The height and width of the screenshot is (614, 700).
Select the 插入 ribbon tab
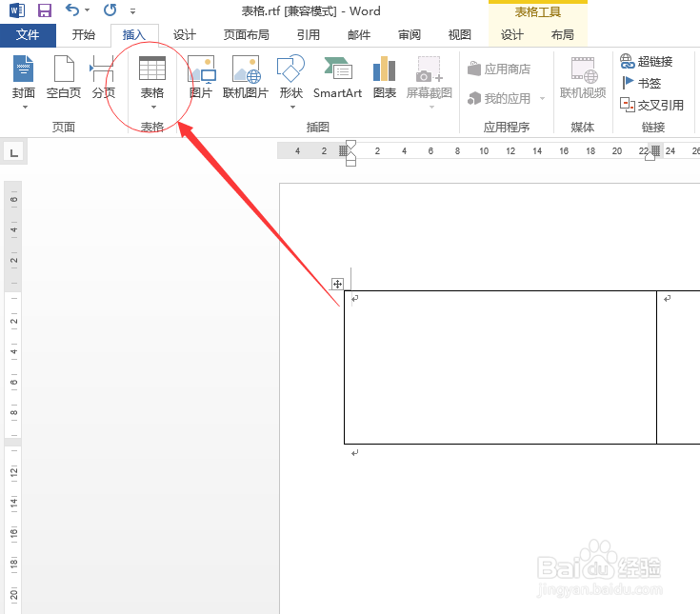(x=134, y=35)
